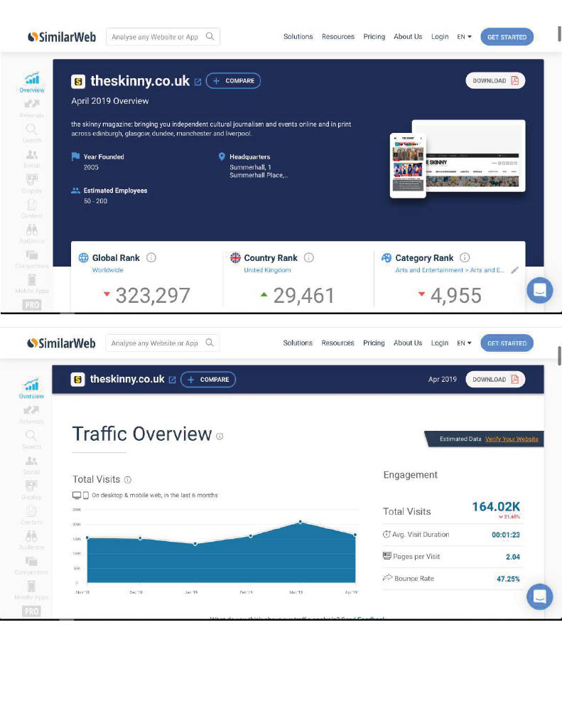Click the desktop site preview thumbnail
The height and width of the screenshot is (728, 562).
(x=475, y=156)
